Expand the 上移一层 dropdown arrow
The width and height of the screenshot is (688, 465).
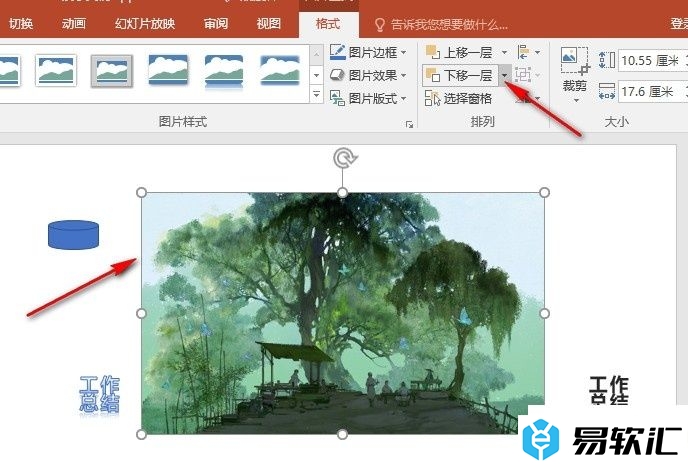point(505,53)
